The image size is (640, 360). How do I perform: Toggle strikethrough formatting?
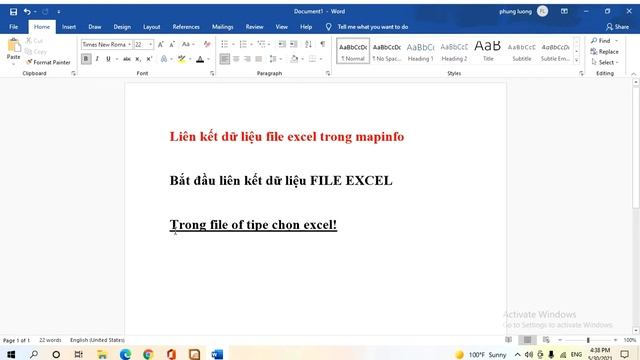pos(127,59)
